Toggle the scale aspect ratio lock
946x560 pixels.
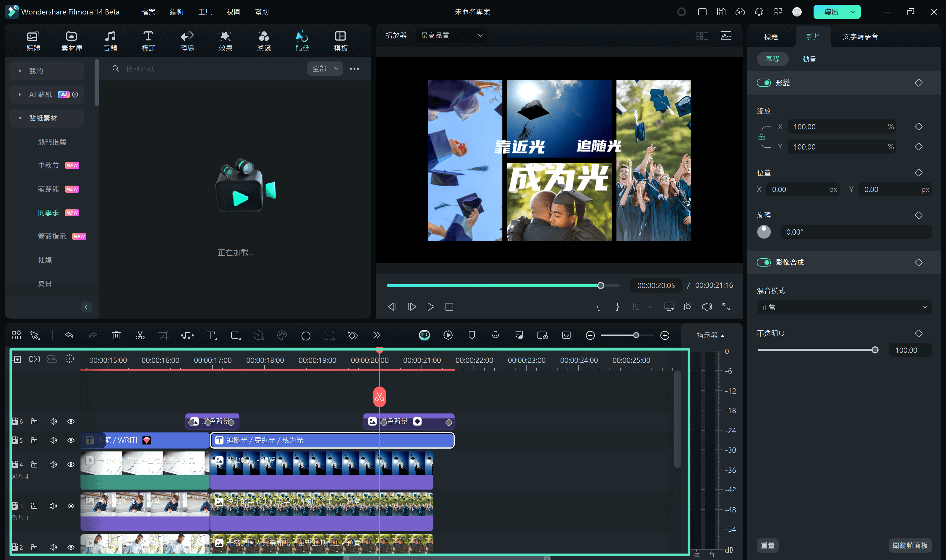click(762, 137)
